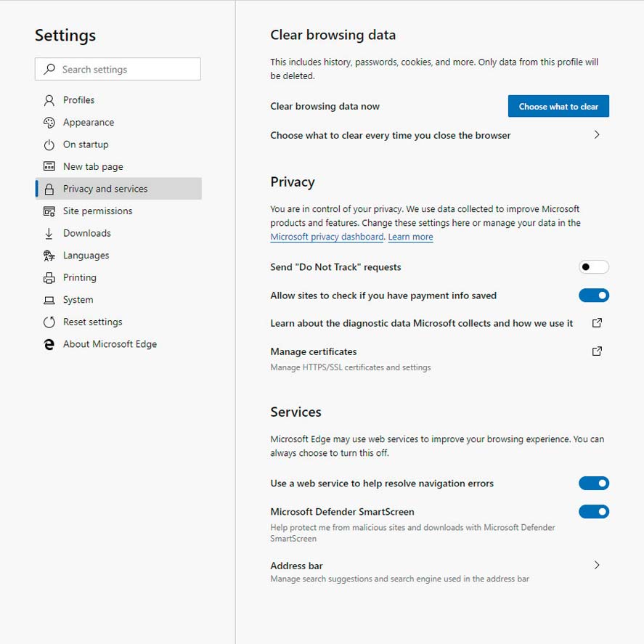Click the Reset settings circular arrow icon
644x644 pixels.
(49, 322)
